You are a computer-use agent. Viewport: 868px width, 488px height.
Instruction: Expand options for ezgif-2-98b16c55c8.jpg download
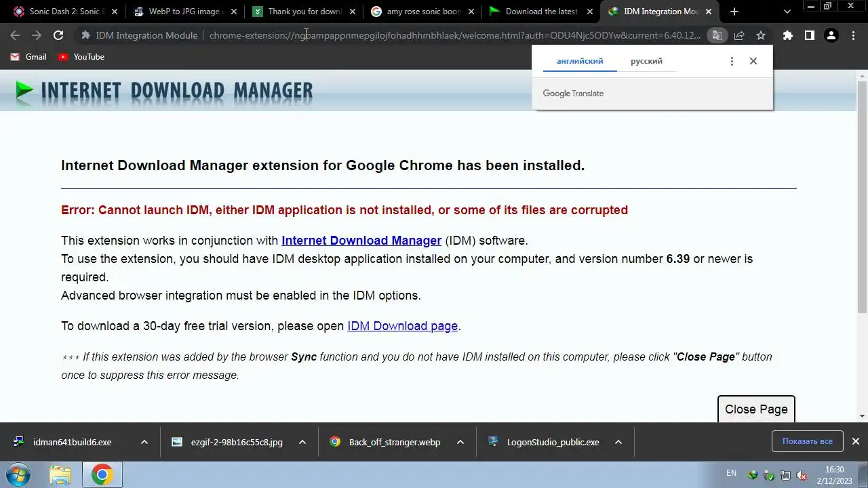coord(302,442)
